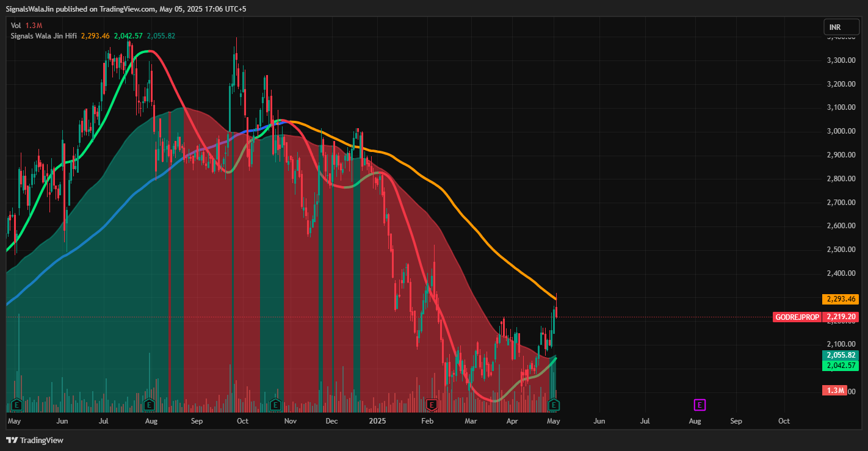Click the teal 2,055.82 axis price tag

841,355
